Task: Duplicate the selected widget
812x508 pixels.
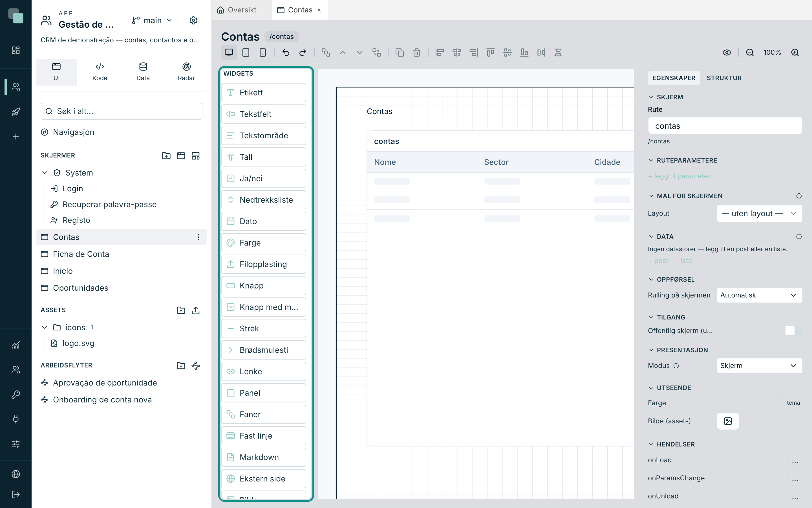Action: pyautogui.click(x=400, y=52)
